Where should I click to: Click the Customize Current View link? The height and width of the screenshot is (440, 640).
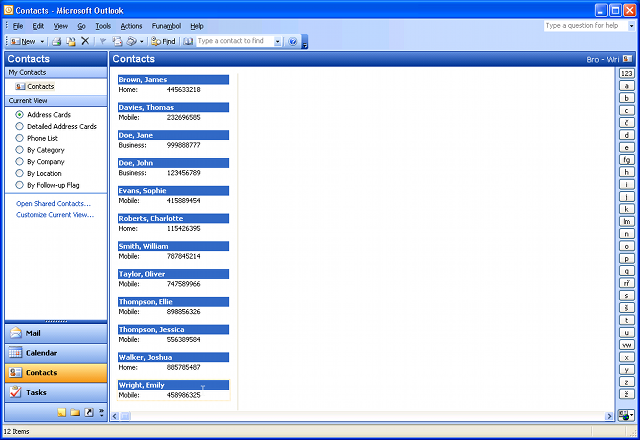[55, 215]
